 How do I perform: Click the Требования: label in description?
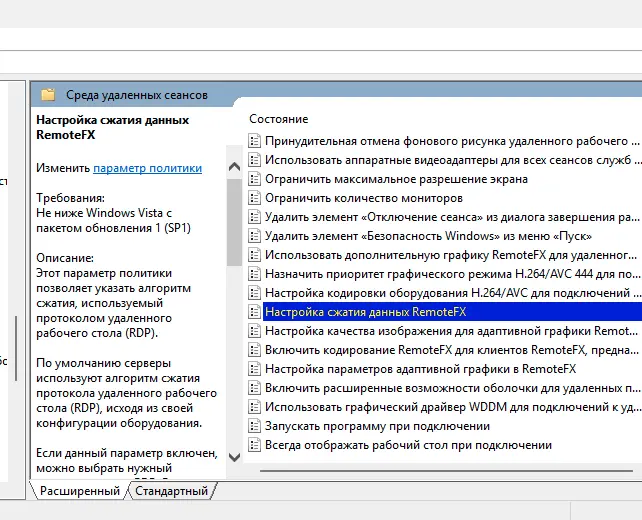70,198
